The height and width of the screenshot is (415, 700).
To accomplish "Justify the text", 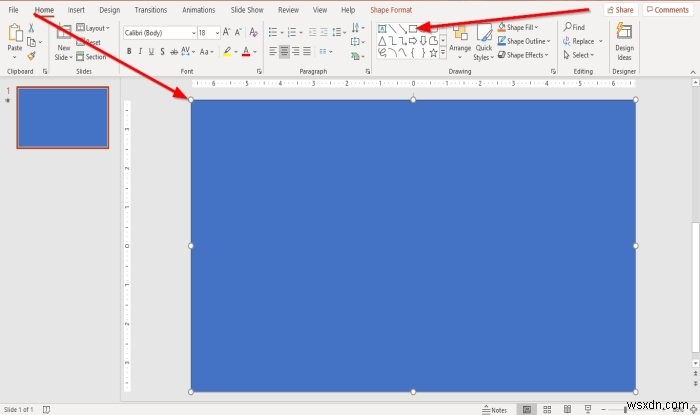I will [307, 52].
